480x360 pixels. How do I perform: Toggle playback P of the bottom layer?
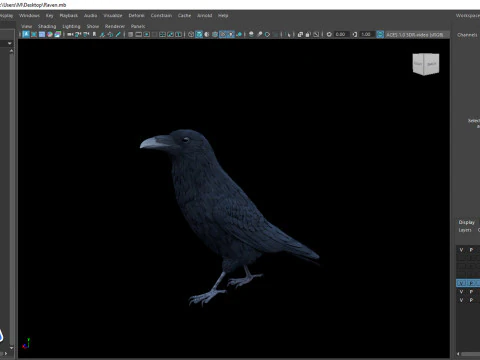click(471, 300)
